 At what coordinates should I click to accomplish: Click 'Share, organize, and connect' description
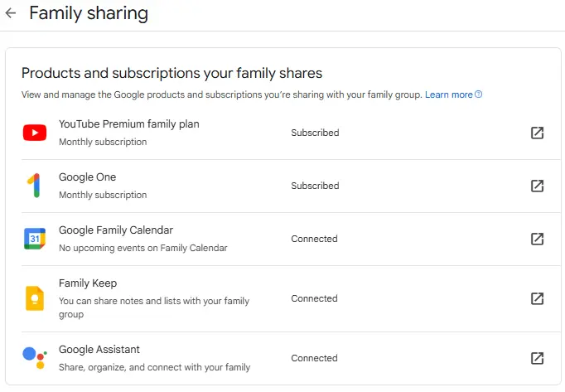tap(155, 367)
